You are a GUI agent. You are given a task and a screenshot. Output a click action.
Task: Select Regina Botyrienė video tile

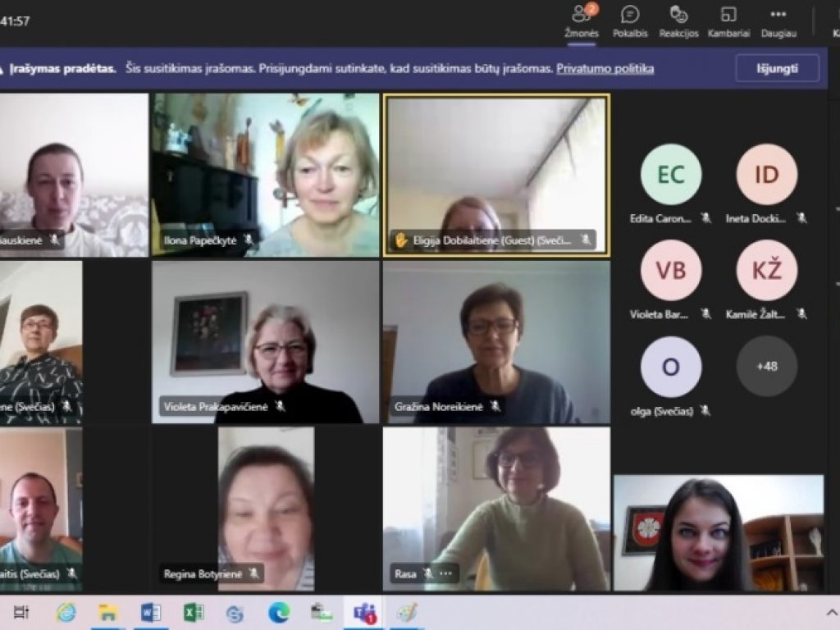(x=265, y=509)
